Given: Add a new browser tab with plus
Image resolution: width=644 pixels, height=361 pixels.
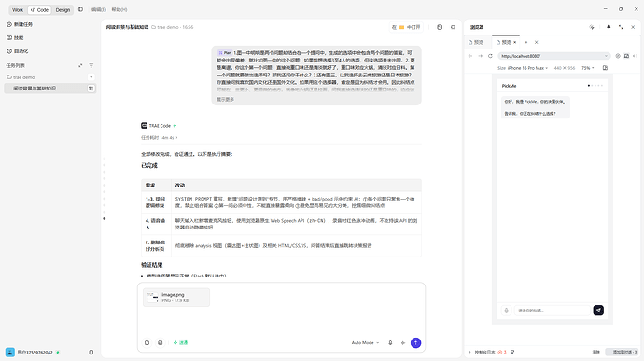Looking at the screenshot, I should click(526, 42).
